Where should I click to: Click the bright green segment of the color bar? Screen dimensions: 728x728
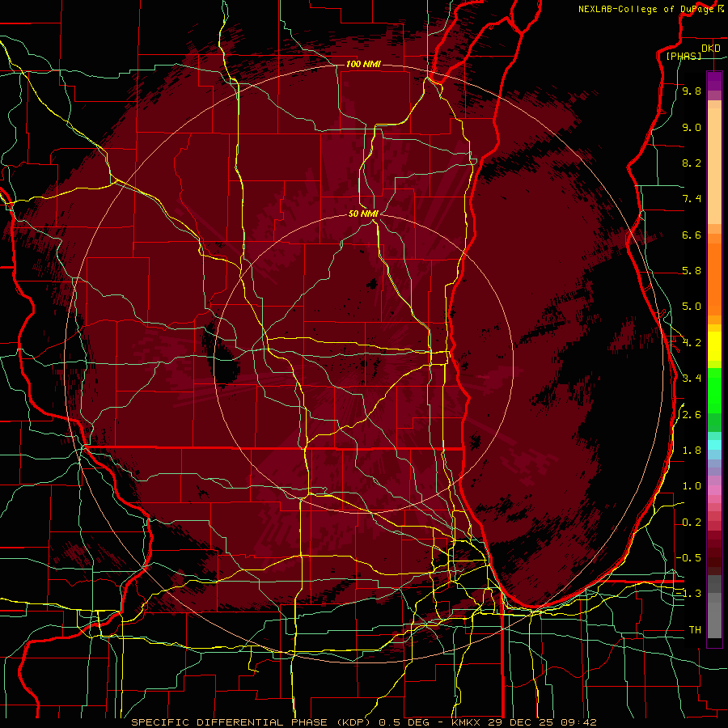[x=714, y=390]
